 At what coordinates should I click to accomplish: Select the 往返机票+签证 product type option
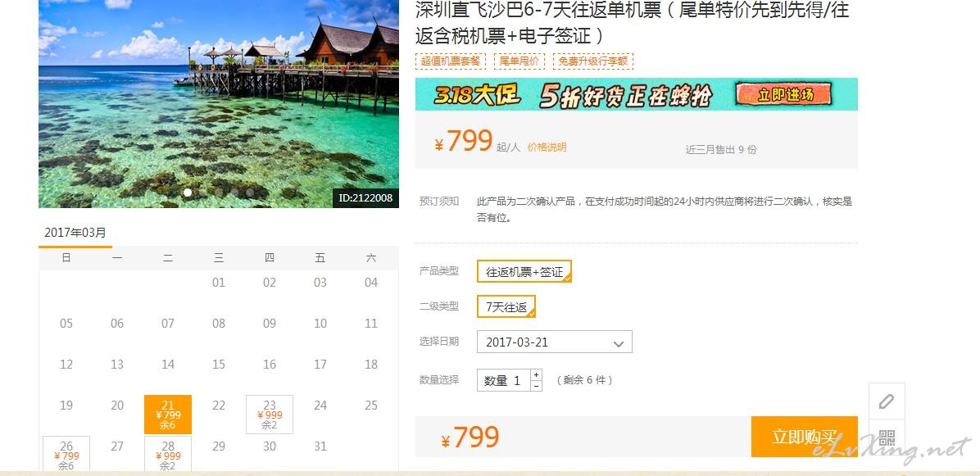524,272
